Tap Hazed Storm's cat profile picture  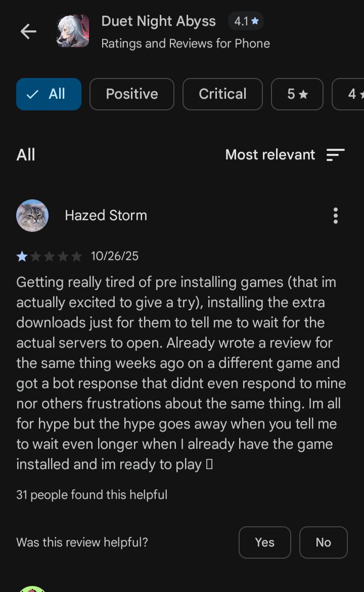[32, 215]
